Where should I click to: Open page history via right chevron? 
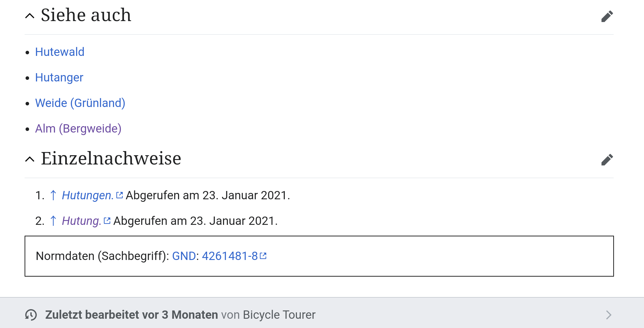(609, 315)
